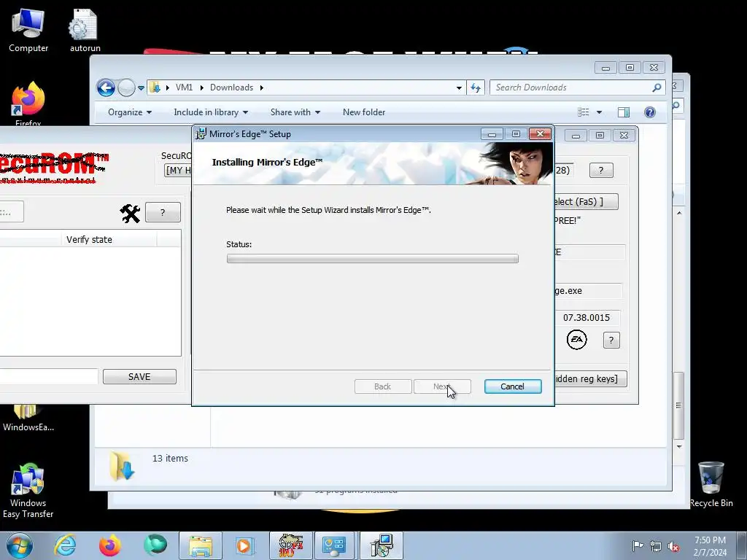Click the Windows Start orb

[x=19, y=545]
